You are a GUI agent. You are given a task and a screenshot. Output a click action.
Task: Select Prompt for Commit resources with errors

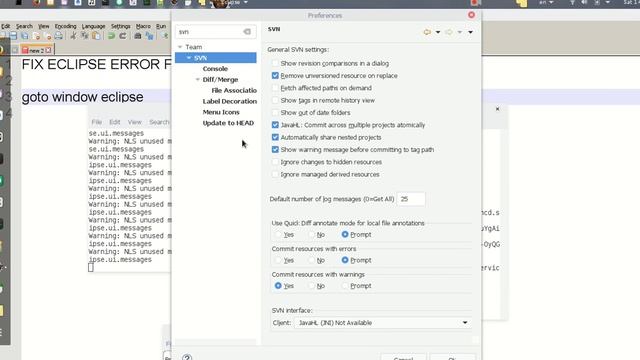pyautogui.click(x=345, y=260)
